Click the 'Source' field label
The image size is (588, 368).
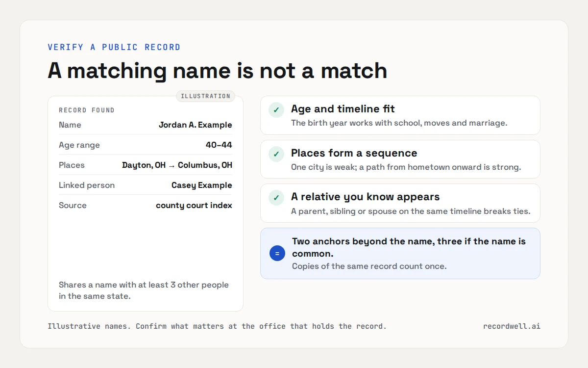click(73, 206)
